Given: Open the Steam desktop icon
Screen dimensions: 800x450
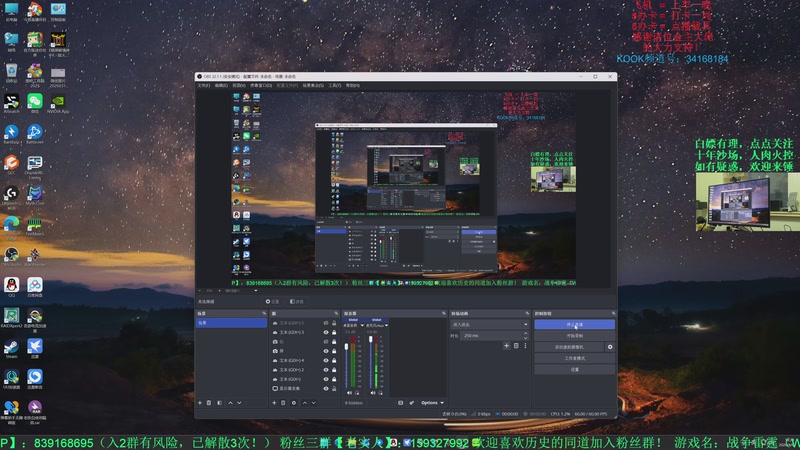Looking at the screenshot, I should (11, 348).
